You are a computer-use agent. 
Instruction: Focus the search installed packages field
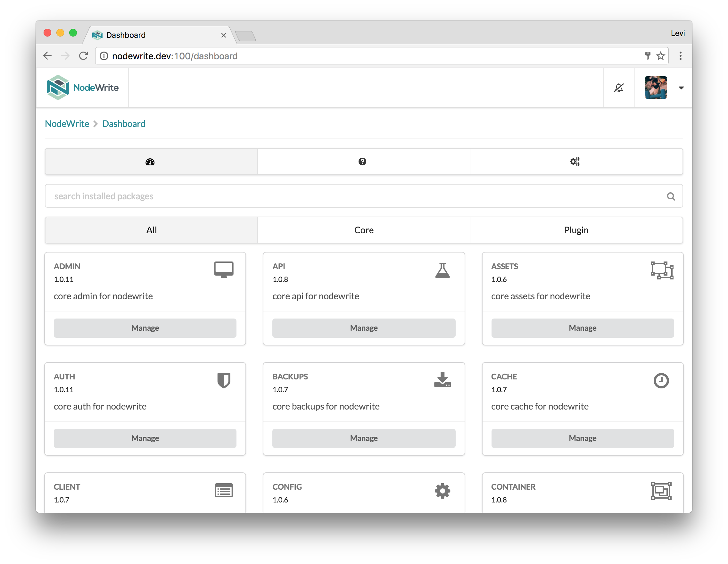click(x=353, y=196)
